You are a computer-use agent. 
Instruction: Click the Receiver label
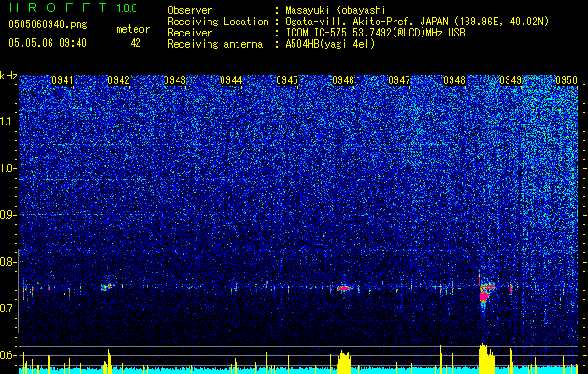click(x=190, y=33)
